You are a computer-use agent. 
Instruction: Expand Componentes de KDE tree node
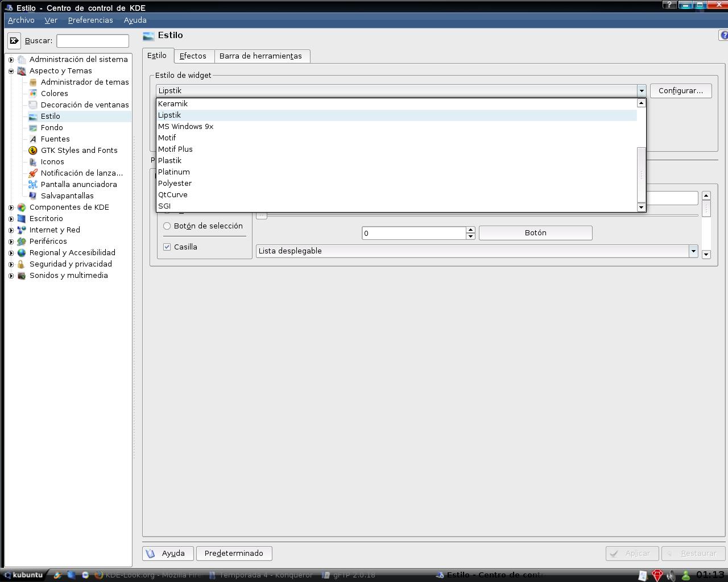[x=11, y=207]
